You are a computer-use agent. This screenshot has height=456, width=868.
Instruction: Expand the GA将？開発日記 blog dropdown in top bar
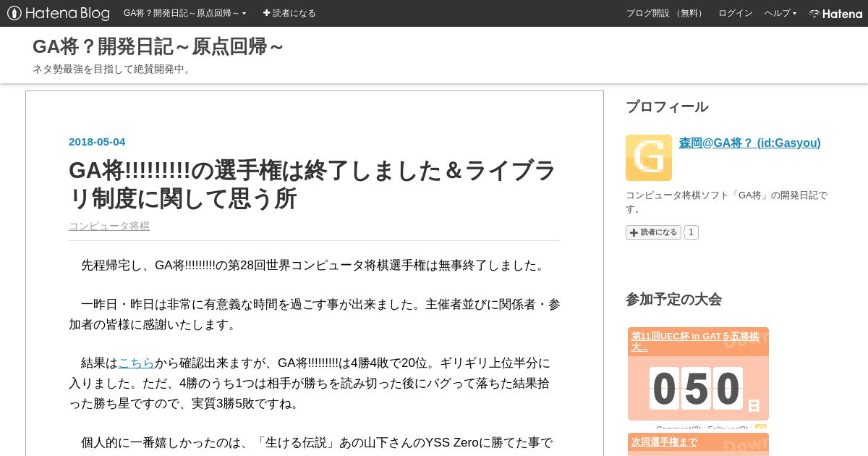185,13
